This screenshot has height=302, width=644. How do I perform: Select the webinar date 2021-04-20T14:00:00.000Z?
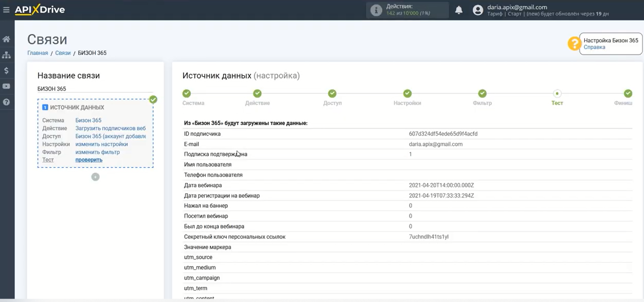[441, 185]
